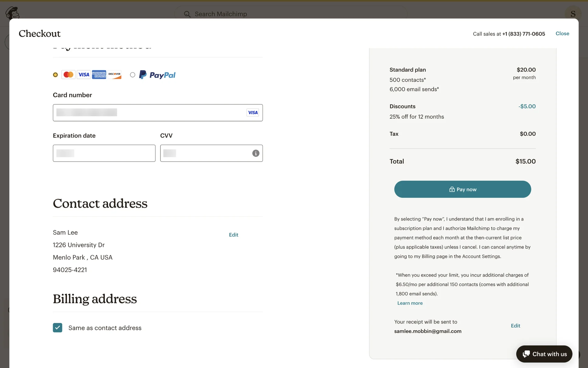Click the PayPal logo
Image resolution: width=588 pixels, height=368 pixels.
157,75
